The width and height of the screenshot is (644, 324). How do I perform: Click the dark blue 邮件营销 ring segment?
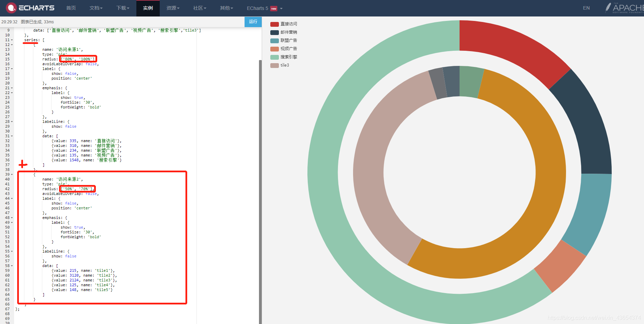tap(584, 124)
